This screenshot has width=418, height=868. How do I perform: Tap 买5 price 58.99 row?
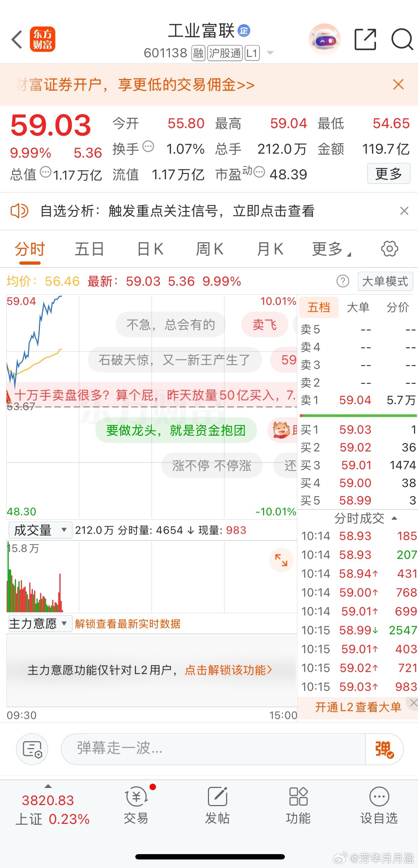[358, 501]
